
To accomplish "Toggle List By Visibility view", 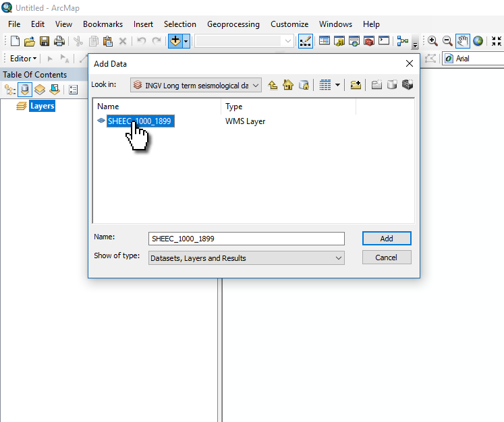I will click(40, 90).
